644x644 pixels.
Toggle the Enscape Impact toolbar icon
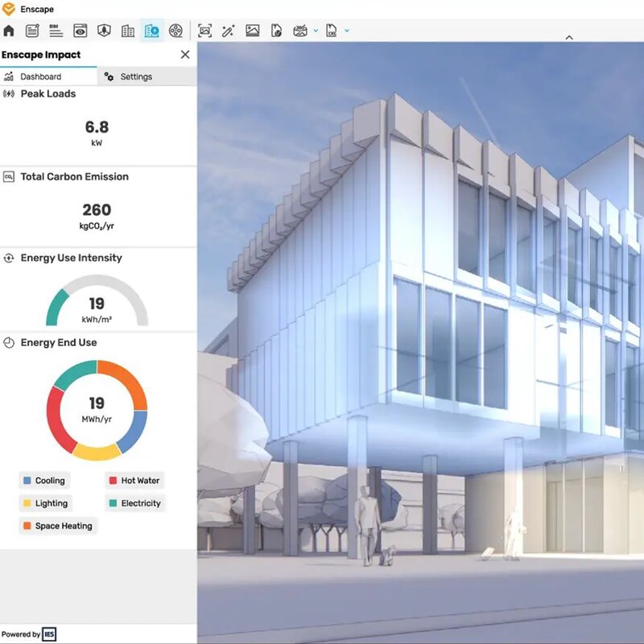tap(151, 31)
